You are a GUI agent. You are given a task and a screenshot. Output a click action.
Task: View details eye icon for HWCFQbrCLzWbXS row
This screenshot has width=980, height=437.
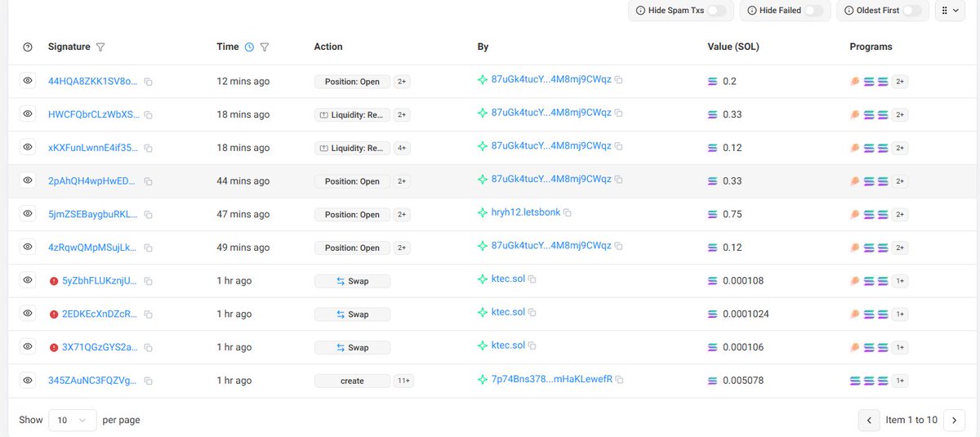pos(28,114)
